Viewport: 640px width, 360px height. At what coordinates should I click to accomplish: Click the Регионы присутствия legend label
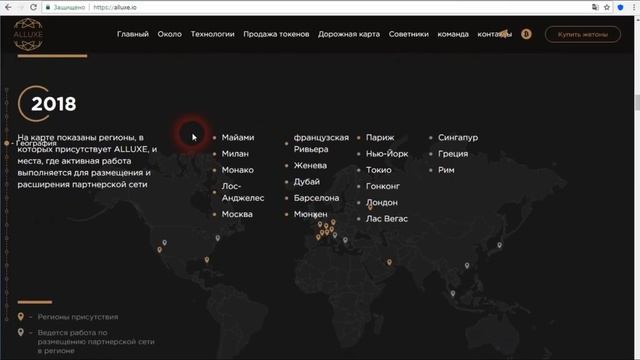point(78,317)
